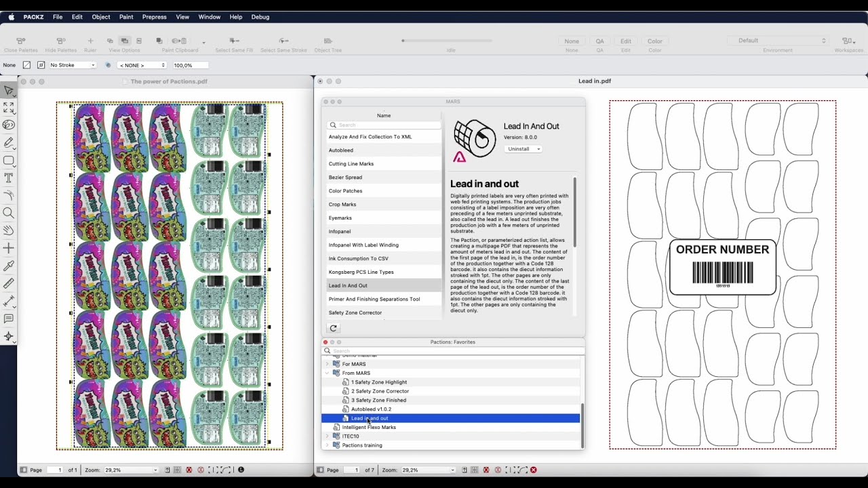Image resolution: width=868 pixels, height=488 pixels.
Task: Open the Default environment dropdown
Action: tap(778, 41)
